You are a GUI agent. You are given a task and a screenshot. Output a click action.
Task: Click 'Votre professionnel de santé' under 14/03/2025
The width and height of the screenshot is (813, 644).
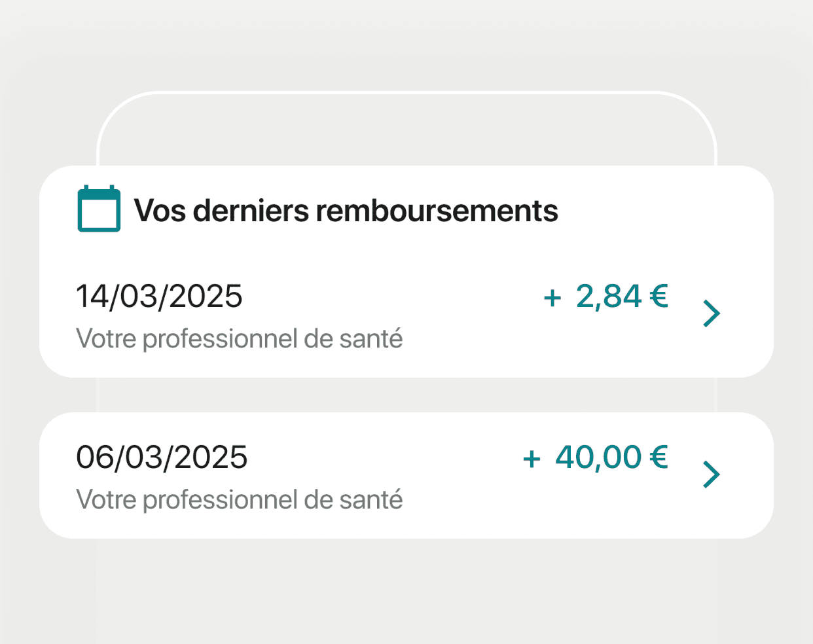240,339
